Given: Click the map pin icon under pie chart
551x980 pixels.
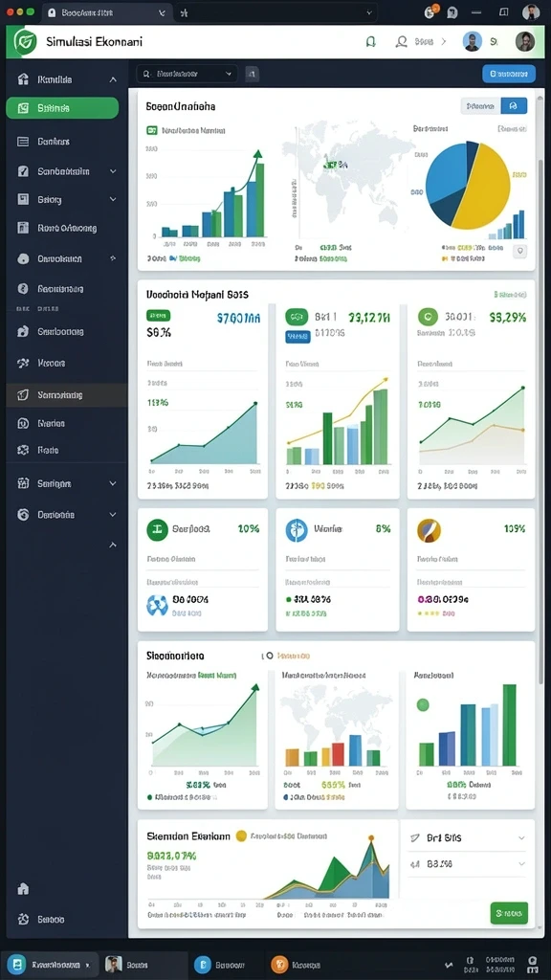Looking at the screenshot, I should 519,252.
